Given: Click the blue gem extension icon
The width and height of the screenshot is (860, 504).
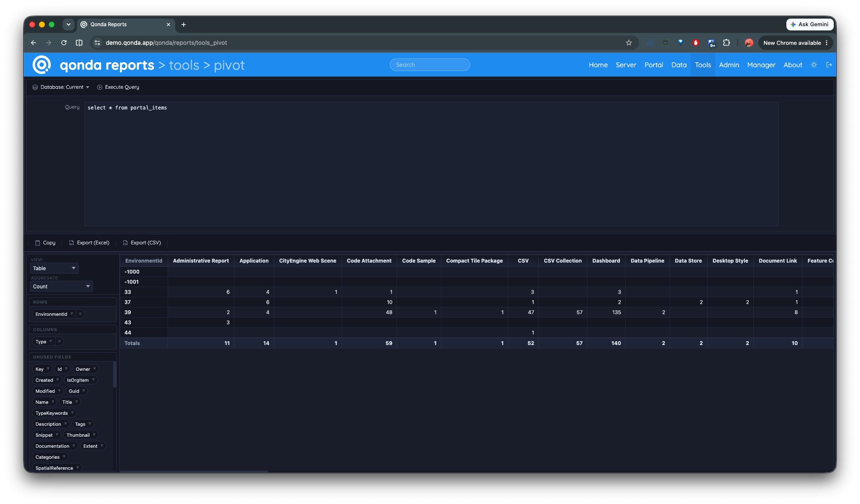Looking at the screenshot, I should (x=681, y=43).
